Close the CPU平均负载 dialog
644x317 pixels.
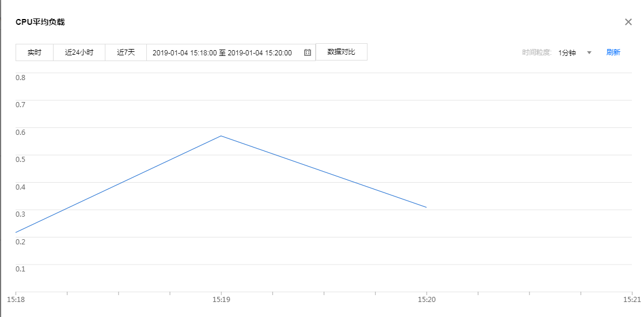(628, 22)
